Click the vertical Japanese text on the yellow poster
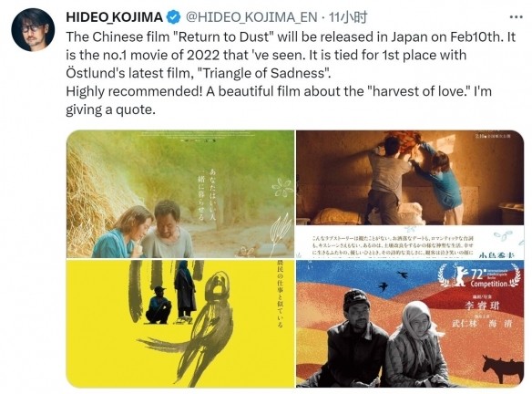This screenshot has width=532, height=394. tap(280, 294)
